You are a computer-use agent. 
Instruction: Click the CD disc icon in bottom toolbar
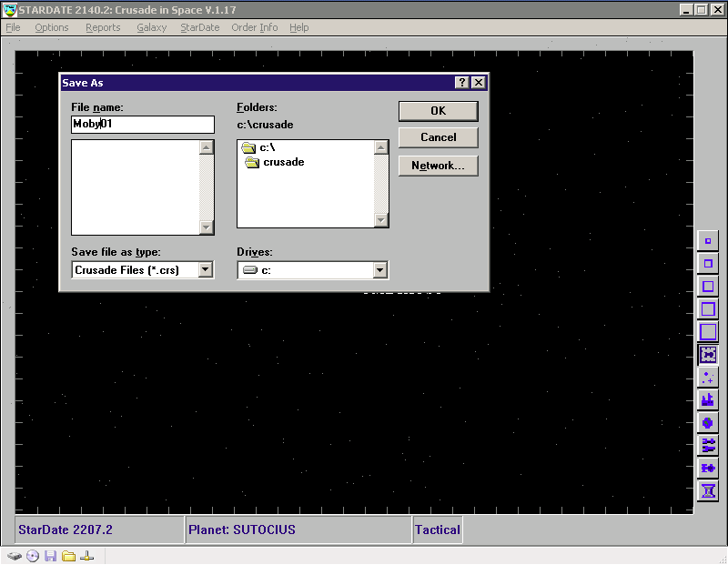(x=33, y=556)
